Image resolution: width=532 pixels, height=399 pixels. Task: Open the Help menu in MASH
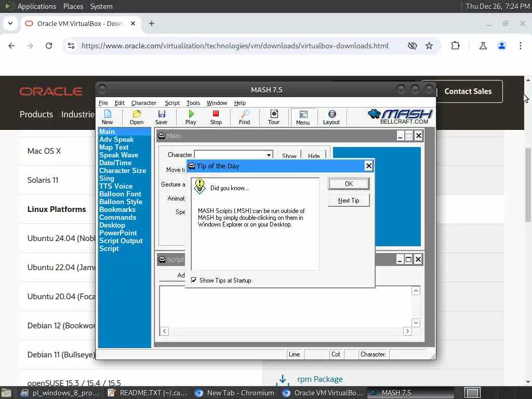pos(240,103)
